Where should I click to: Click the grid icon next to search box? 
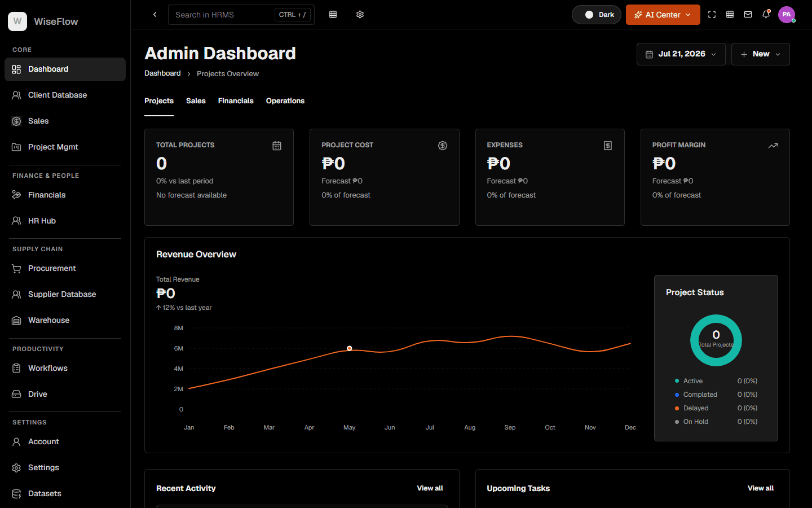pyautogui.click(x=333, y=15)
